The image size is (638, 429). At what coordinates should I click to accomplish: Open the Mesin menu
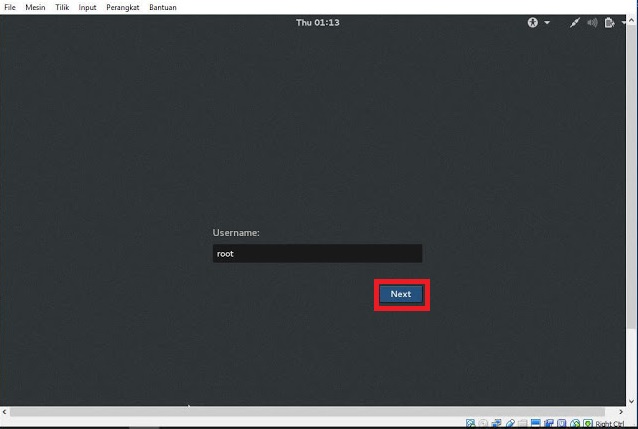point(35,7)
